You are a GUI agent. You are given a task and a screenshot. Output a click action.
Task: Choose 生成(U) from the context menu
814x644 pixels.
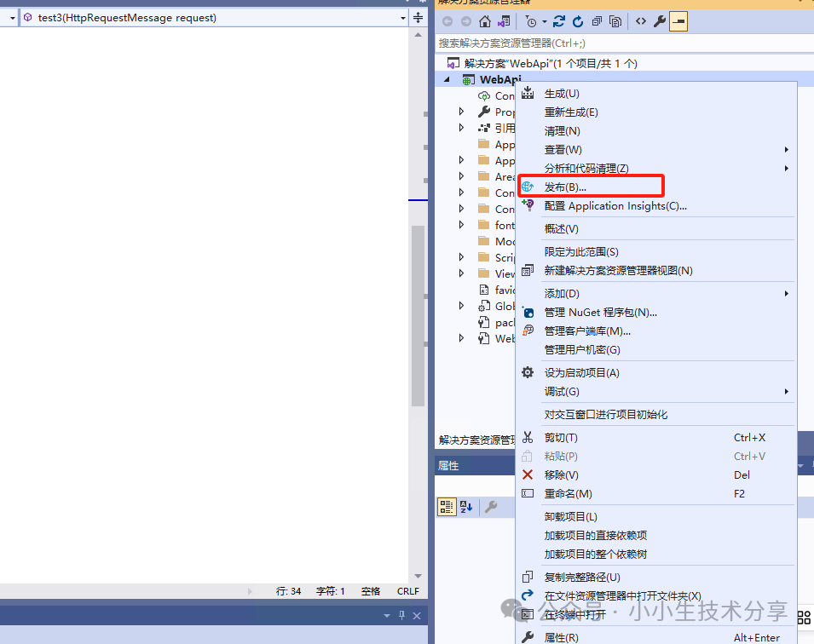(656, 94)
